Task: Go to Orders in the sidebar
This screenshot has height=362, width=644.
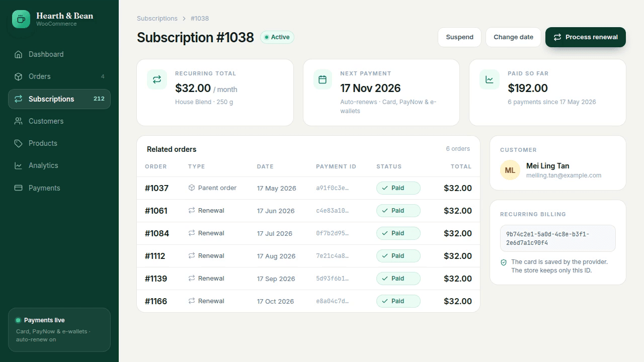Action: [x=59, y=76]
